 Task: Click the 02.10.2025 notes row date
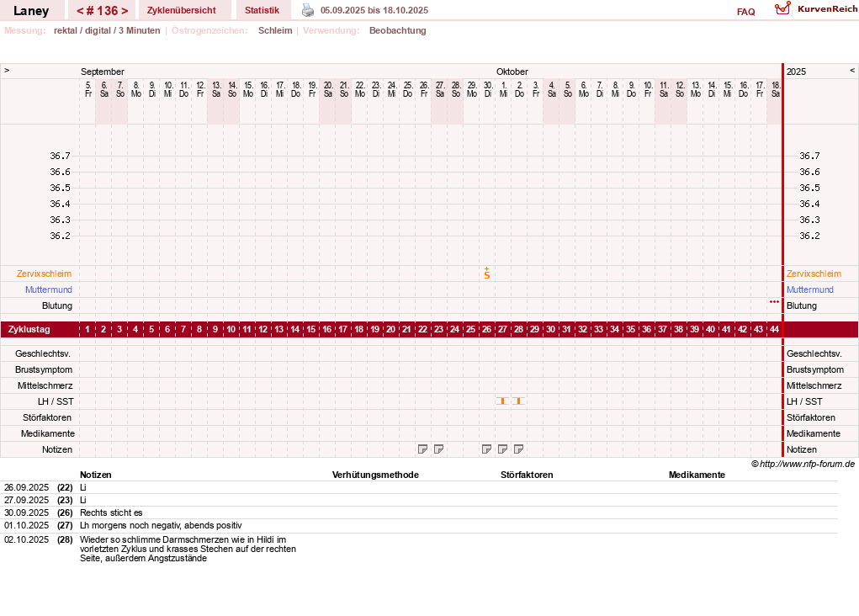tap(26, 539)
